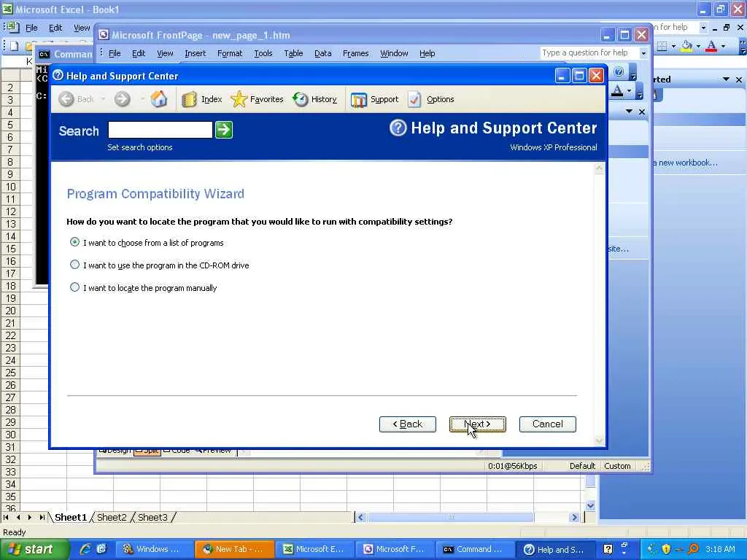747x560 pixels.
Task: Go to first sheet with tab scroll arrow
Action: coord(6,517)
